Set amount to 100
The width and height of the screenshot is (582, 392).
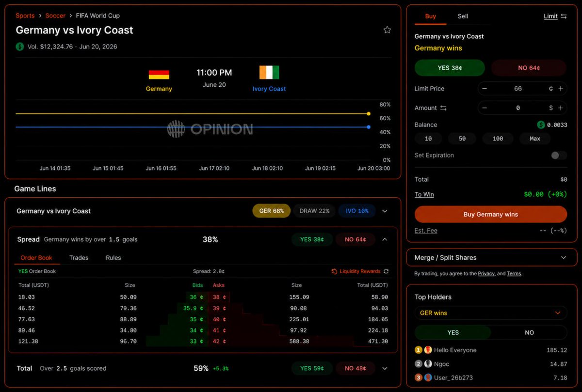pos(498,139)
